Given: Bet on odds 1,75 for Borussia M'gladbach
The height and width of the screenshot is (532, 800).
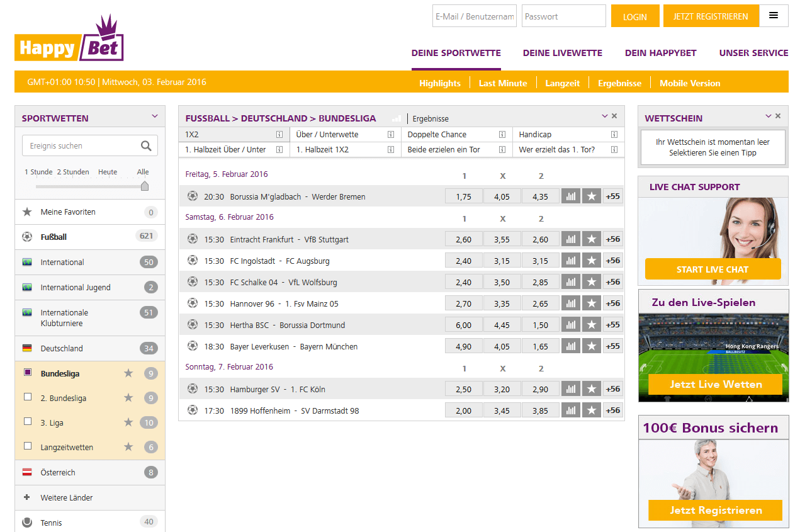Looking at the screenshot, I should (463, 196).
